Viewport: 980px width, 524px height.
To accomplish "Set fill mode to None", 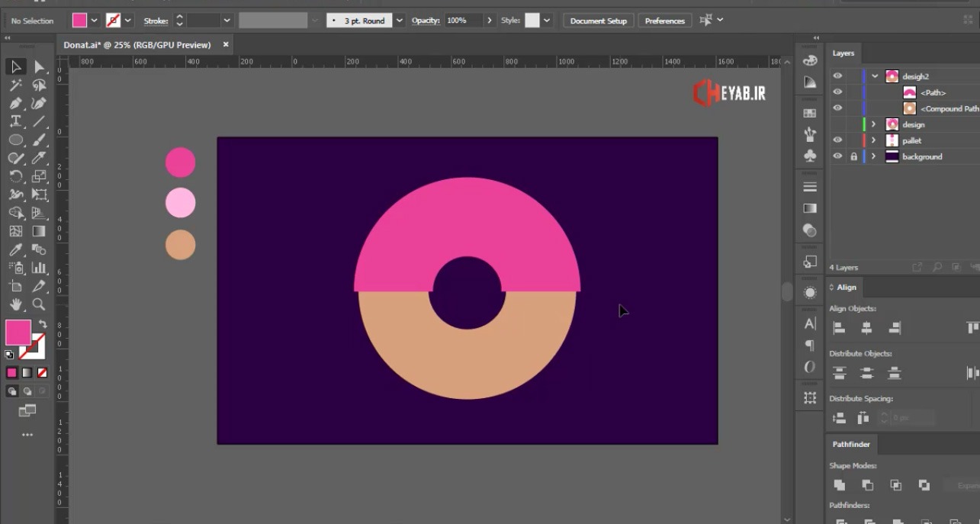I will pyautogui.click(x=43, y=373).
